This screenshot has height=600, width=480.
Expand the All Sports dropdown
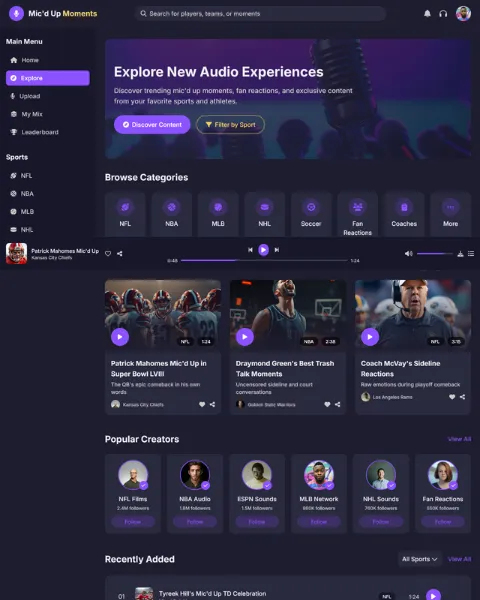(x=420, y=559)
